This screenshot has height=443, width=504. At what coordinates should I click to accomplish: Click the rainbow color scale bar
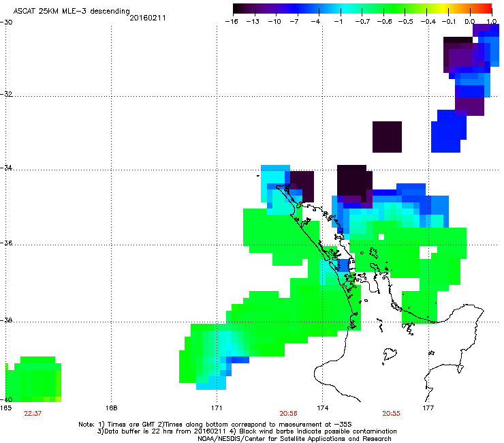point(362,8)
